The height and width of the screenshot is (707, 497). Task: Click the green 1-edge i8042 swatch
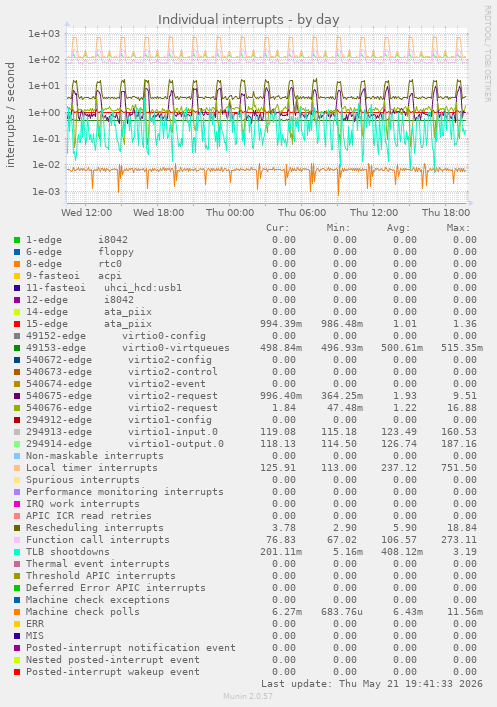pos(17,240)
